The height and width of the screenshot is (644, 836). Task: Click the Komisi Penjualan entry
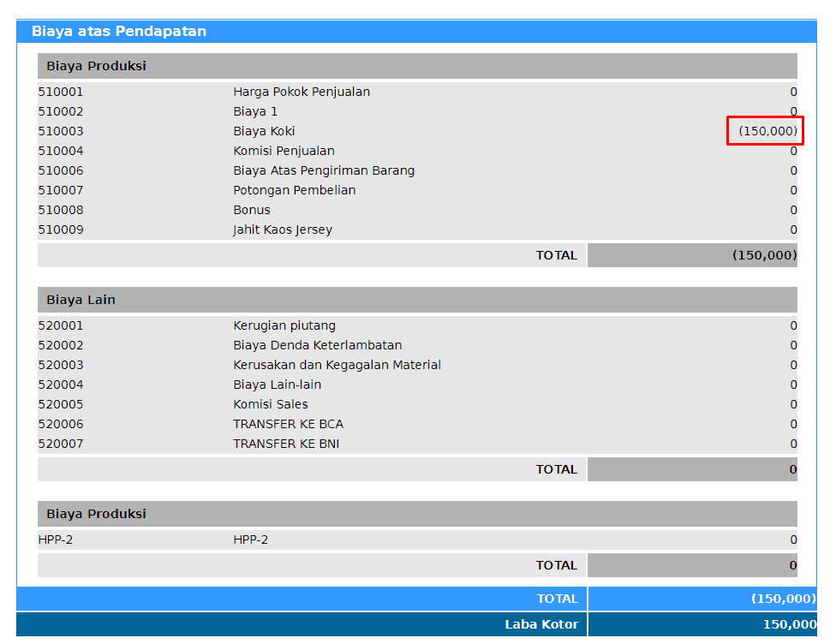pyautogui.click(x=284, y=151)
